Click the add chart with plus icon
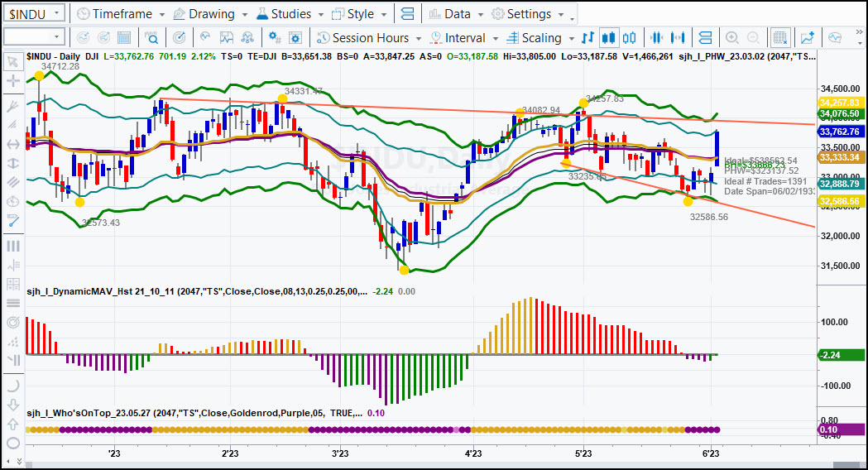The width and height of the screenshot is (868, 470). tap(808, 37)
